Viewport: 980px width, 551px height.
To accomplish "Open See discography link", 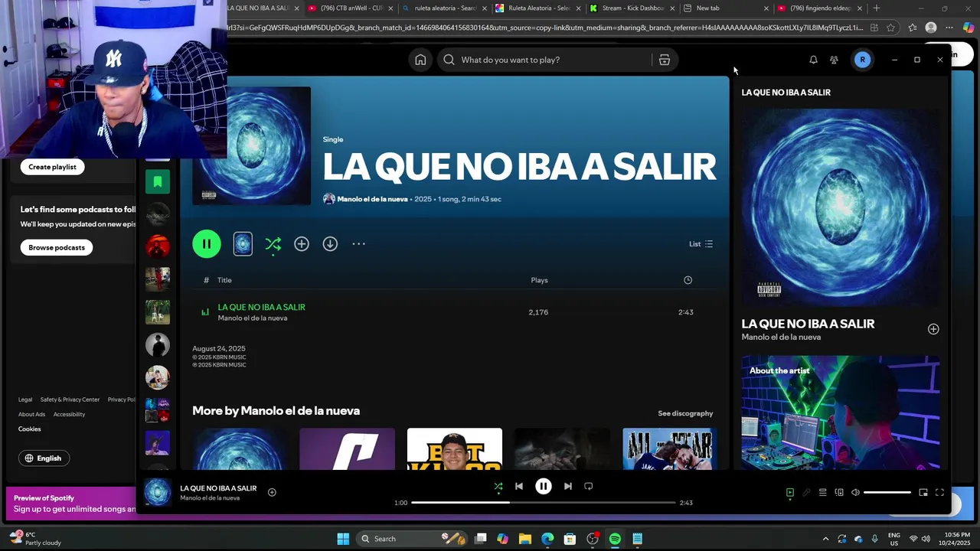I will (685, 413).
